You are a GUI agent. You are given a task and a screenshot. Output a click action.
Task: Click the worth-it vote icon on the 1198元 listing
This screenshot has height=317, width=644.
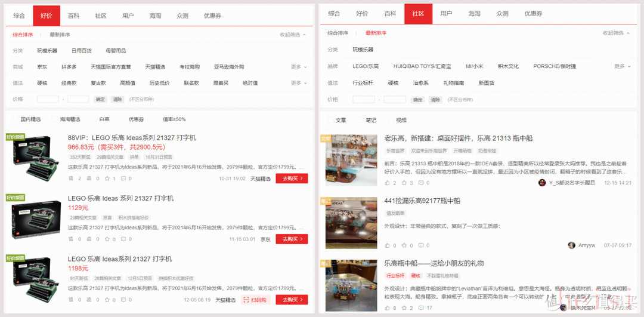click(70, 300)
